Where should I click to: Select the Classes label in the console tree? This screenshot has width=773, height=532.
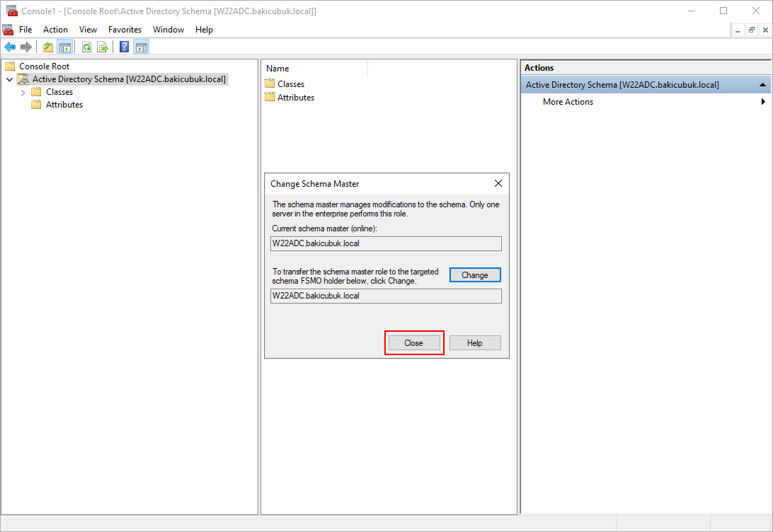(x=59, y=92)
